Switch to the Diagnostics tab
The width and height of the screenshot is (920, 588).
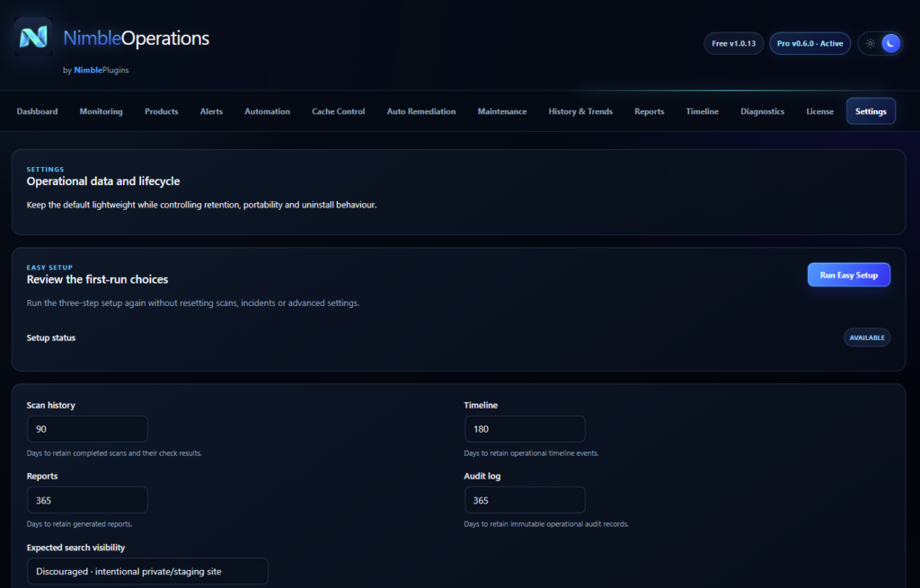point(762,111)
